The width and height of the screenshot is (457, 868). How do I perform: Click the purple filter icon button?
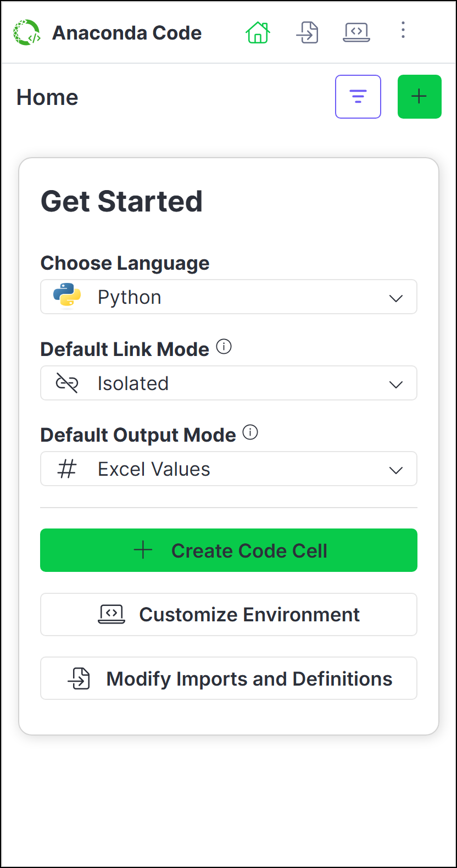[358, 97]
